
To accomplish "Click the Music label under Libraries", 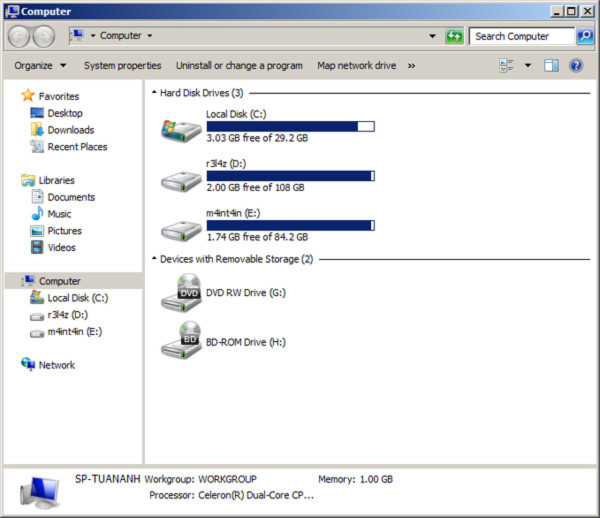I will click(x=59, y=214).
